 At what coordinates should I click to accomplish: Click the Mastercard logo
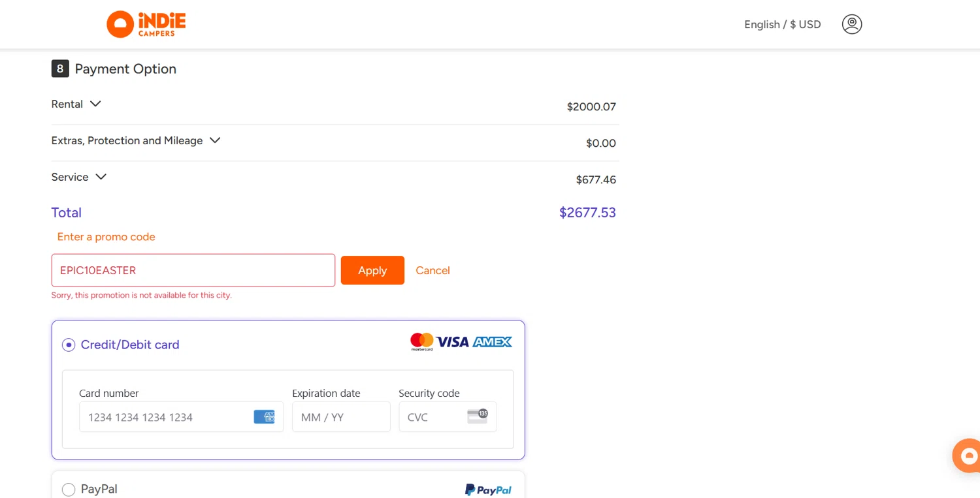coord(422,341)
